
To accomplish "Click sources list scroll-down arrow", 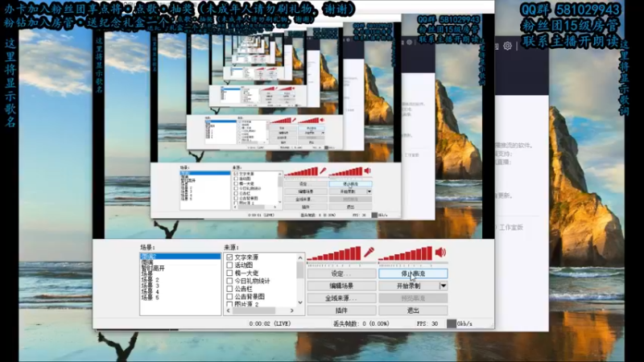I will 300,302.
